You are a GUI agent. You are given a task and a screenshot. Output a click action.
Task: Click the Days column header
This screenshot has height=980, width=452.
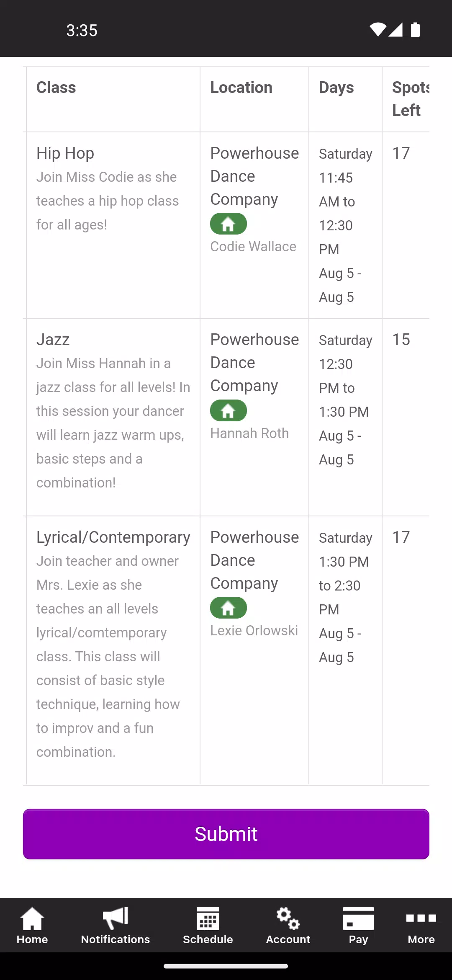(x=336, y=88)
